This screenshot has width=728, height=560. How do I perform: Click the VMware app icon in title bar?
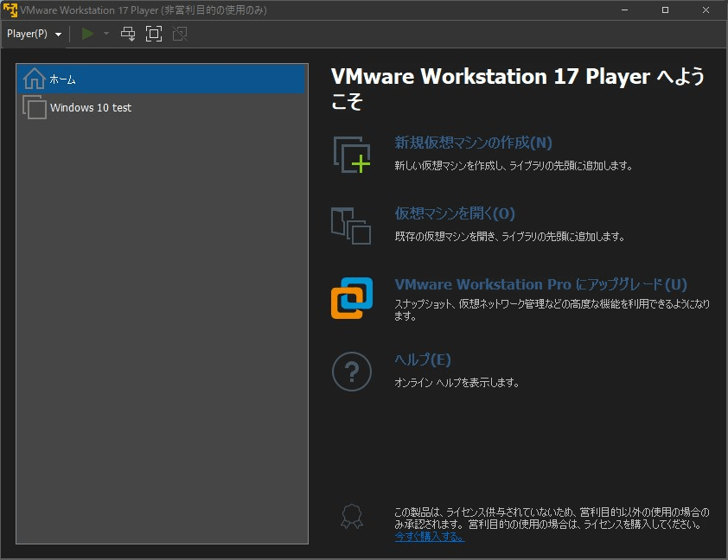pyautogui.click(x=10, y=10)
